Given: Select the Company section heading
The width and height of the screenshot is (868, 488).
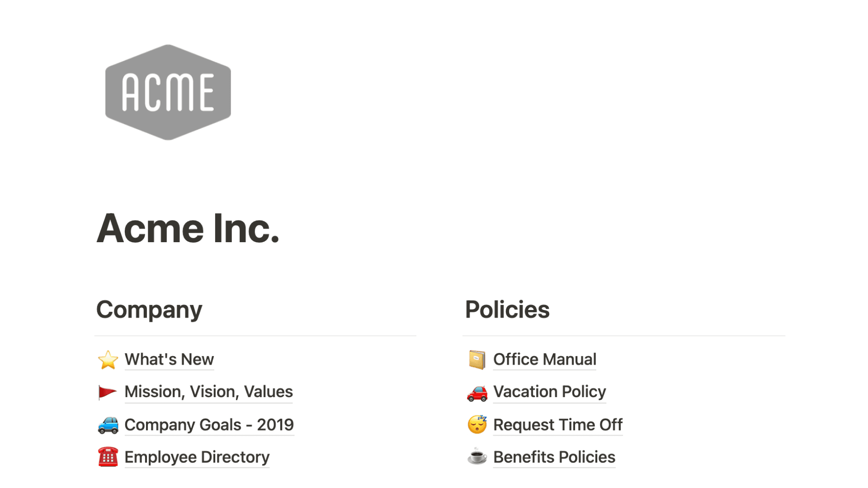Looking at the screenshot, I should (x=149, y=310).
